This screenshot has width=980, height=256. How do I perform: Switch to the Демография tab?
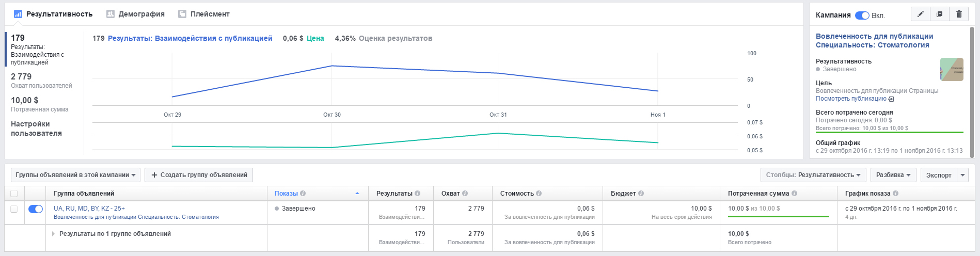(135, 14)
